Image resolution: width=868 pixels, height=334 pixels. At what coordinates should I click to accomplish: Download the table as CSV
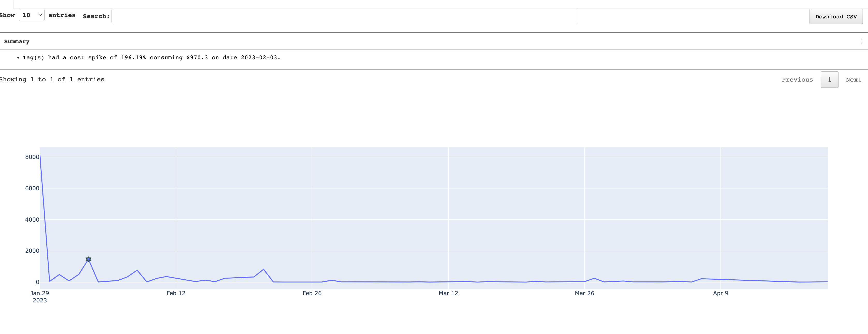tap(836, 17)
